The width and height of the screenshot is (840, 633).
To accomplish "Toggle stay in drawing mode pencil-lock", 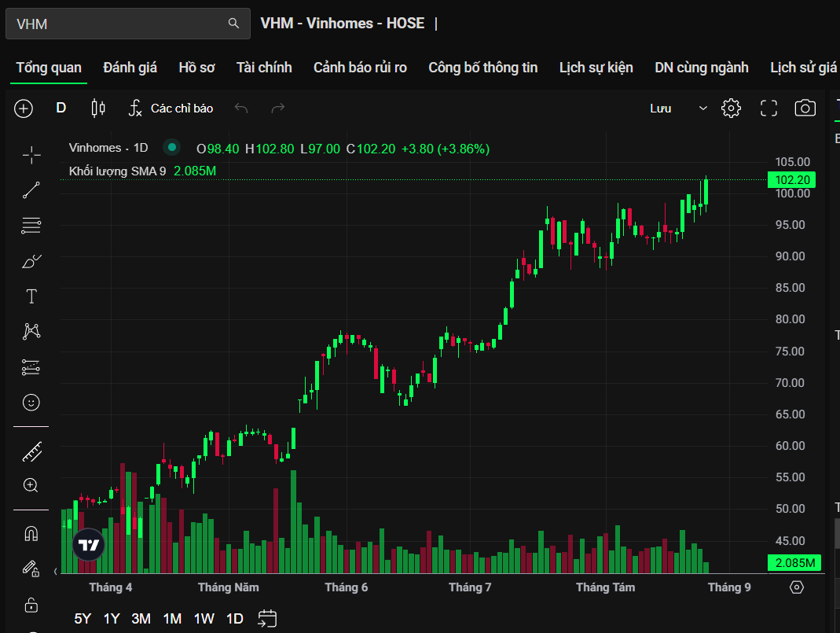I will (31, 569).
